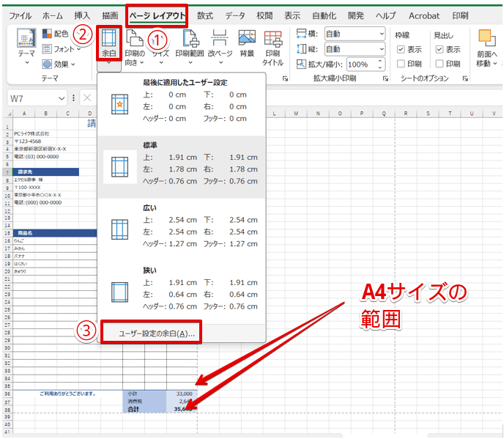The image size is (504, 439).
Task: Switch to the Acrobat tab
Action: coord(424,16)
